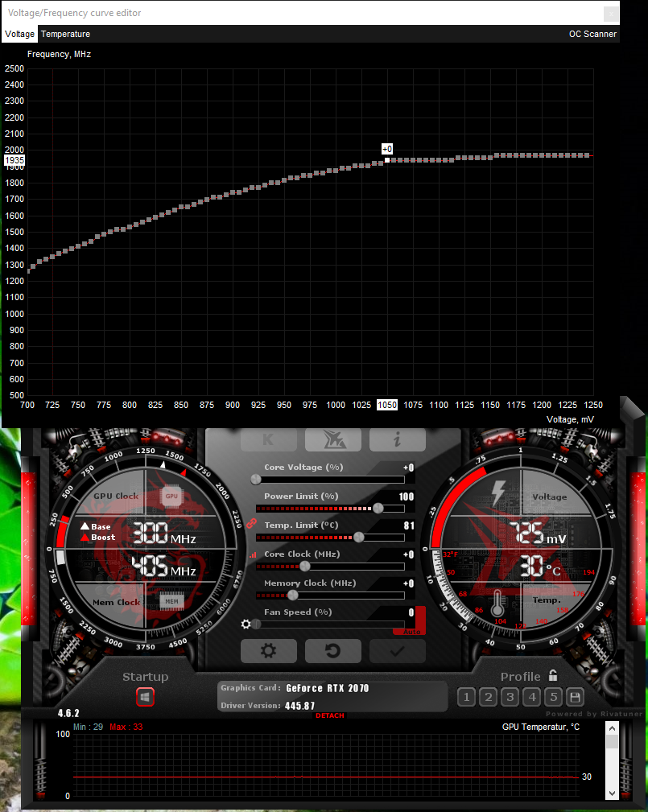
Task: Switch to the Voltage tab
Action: pos(19,34)
